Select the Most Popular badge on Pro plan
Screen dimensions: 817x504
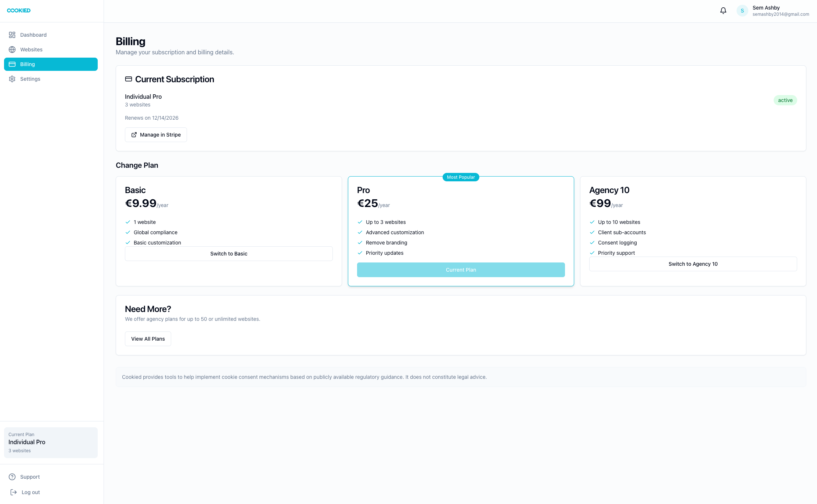tap(461, 177)
